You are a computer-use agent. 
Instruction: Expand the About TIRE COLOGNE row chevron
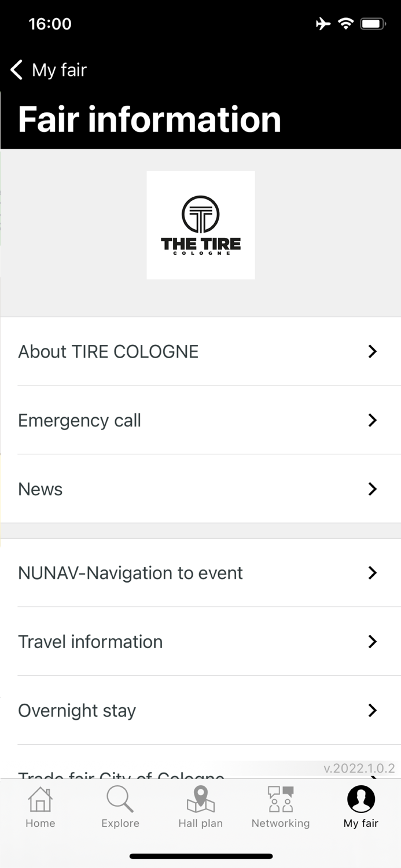pyautogui.click(x=373, y=351)
